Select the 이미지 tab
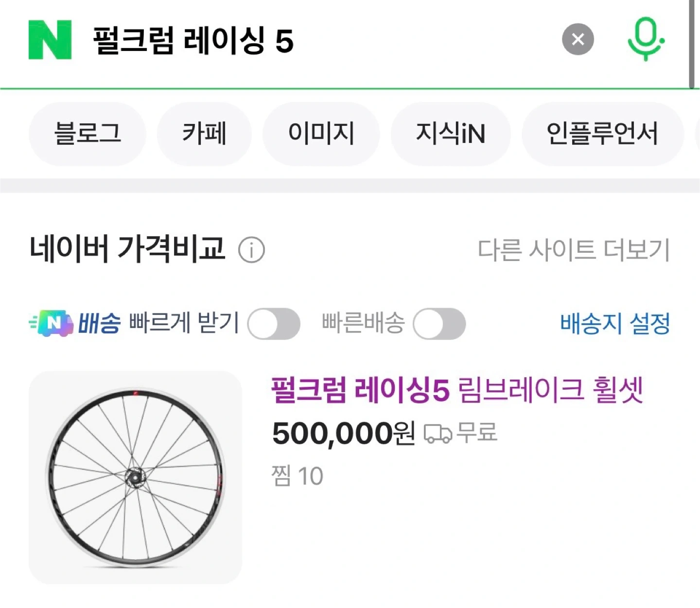The width and height of the screenshot is (700, 608). pos(321,134)
